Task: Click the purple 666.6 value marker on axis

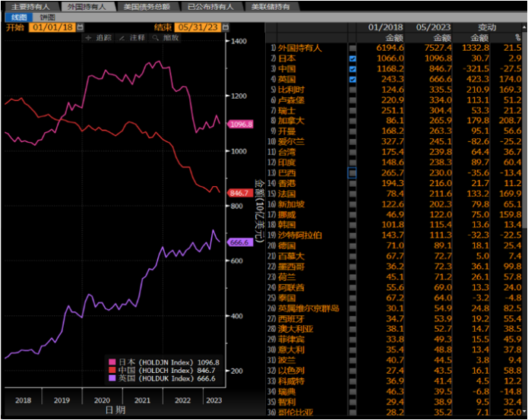Action: pyautogui.click(x=240, y=242)
